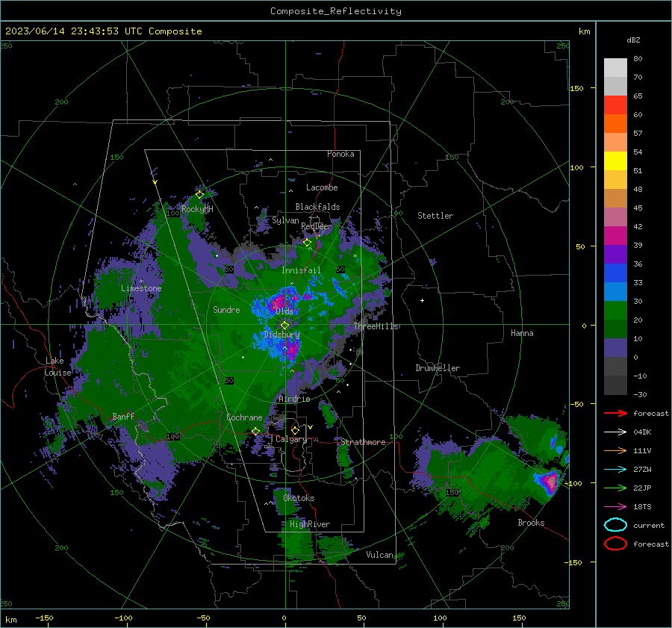This screenshot has height=628, width=672.
Task: Click the yellow radar site marker at Didsbury
Action: click(284, 325)
